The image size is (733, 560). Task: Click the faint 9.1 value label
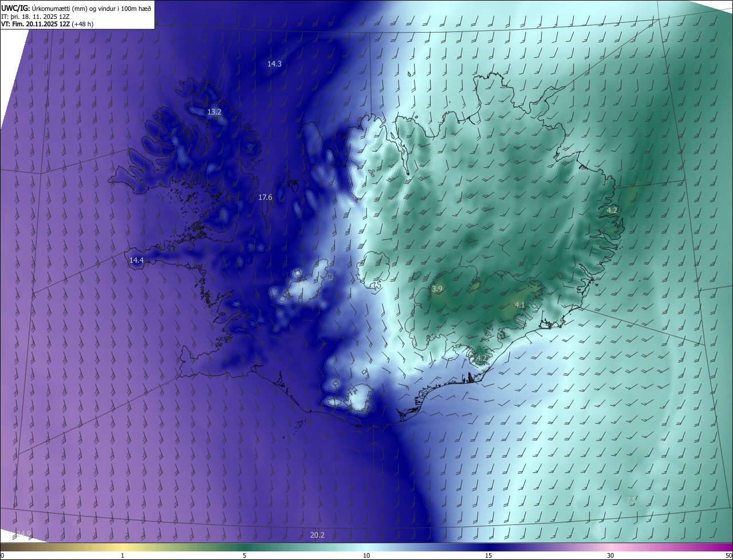(x=665, y=443)
